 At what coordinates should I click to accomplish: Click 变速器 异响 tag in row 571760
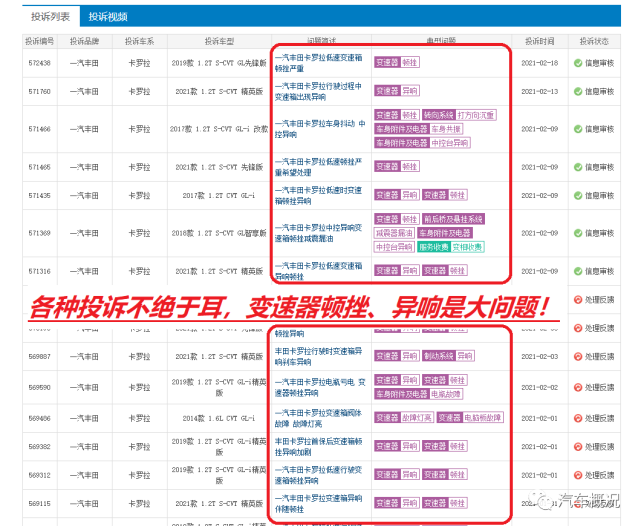397,91
